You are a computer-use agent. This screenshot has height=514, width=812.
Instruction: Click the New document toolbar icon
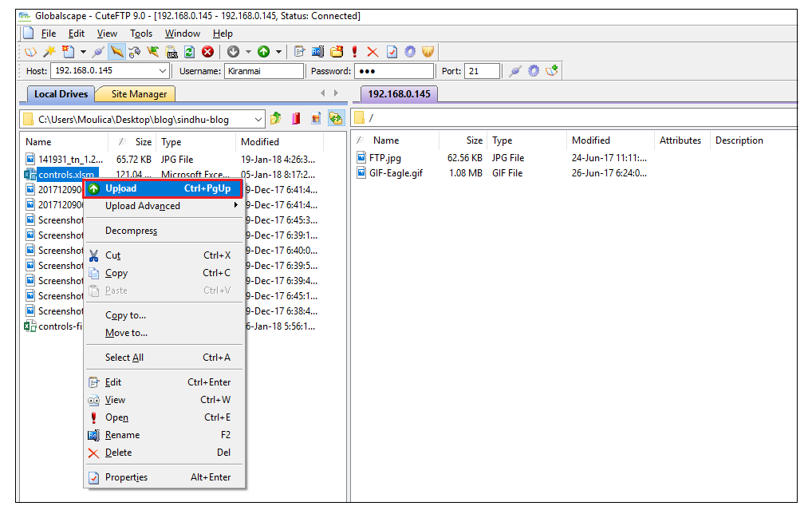click(x=68, y=52)
